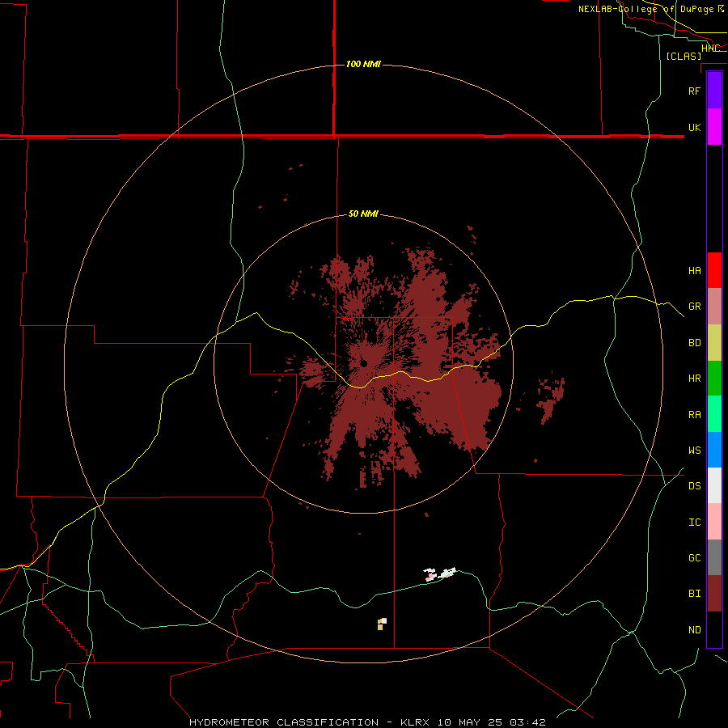
Task: Click the HA legend label
Action: [x=694, y=270]
